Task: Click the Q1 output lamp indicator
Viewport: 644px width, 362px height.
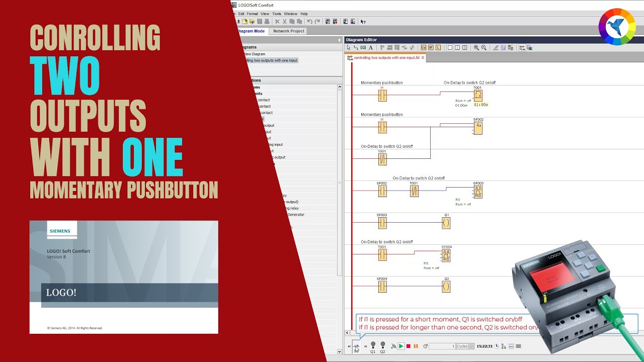Action: 373,347
